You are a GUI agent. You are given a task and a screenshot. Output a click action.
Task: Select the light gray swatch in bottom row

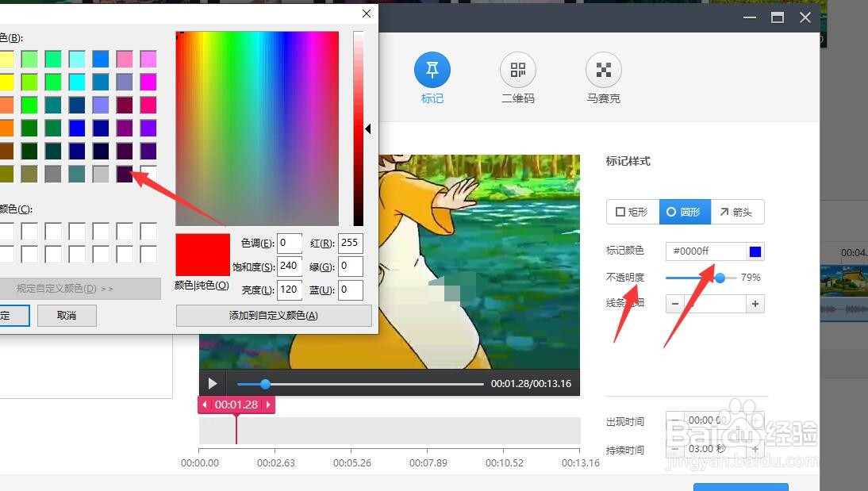(101, 174)
